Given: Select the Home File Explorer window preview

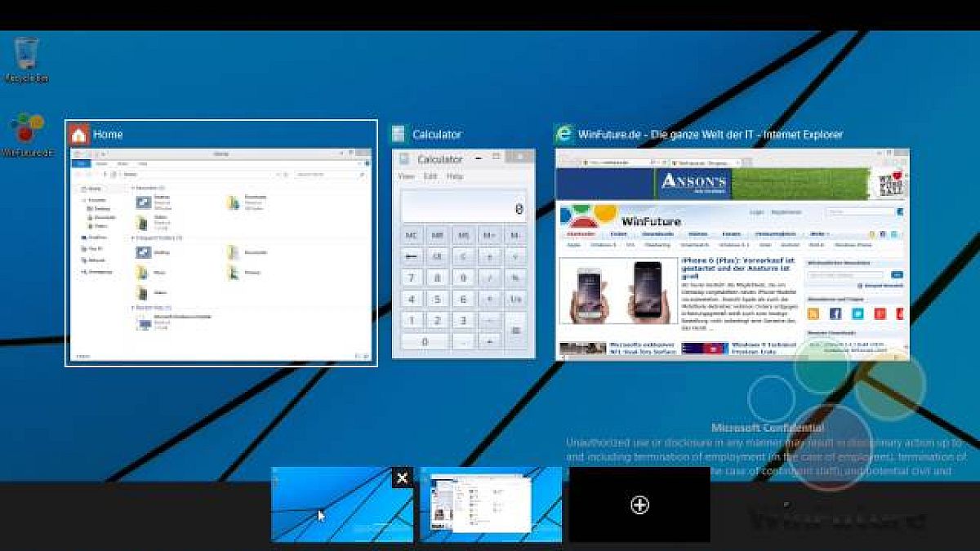Looking at the screenshot, I should point(220,255).
